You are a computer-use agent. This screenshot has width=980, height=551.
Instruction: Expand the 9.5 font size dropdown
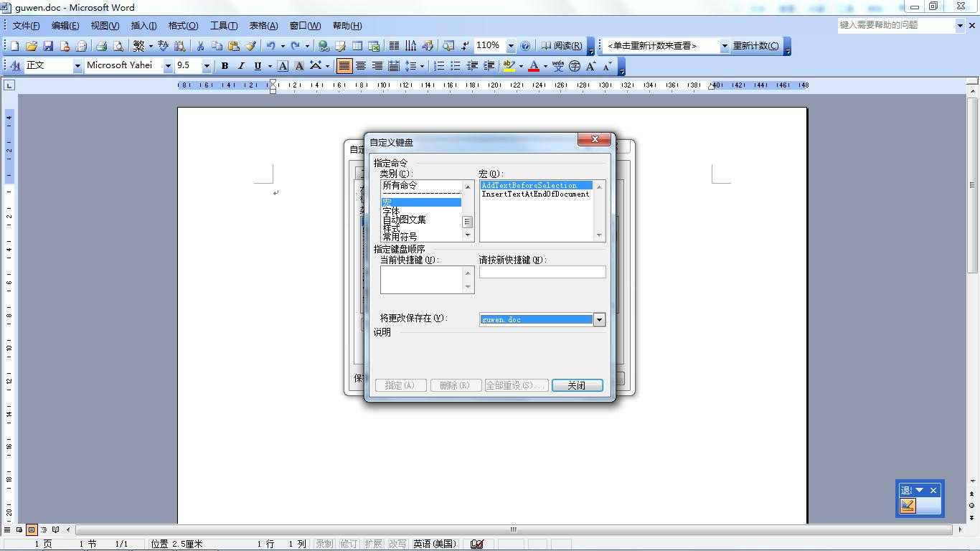tap(207, 66)
